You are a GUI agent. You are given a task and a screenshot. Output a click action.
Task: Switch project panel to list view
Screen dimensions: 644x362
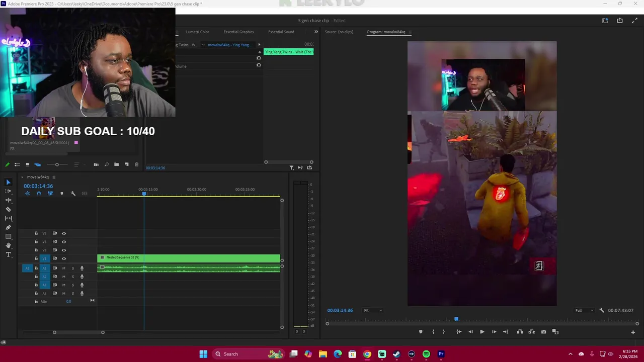pos(17,164)
